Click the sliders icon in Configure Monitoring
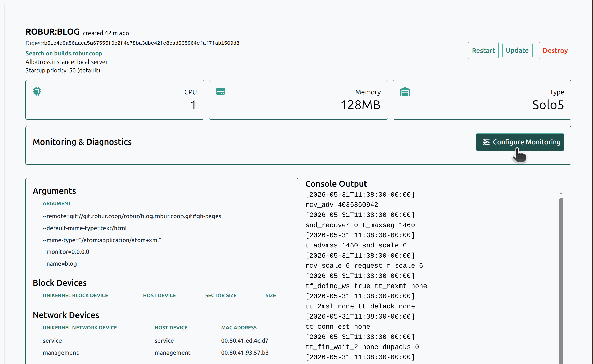 click(486, 142)
